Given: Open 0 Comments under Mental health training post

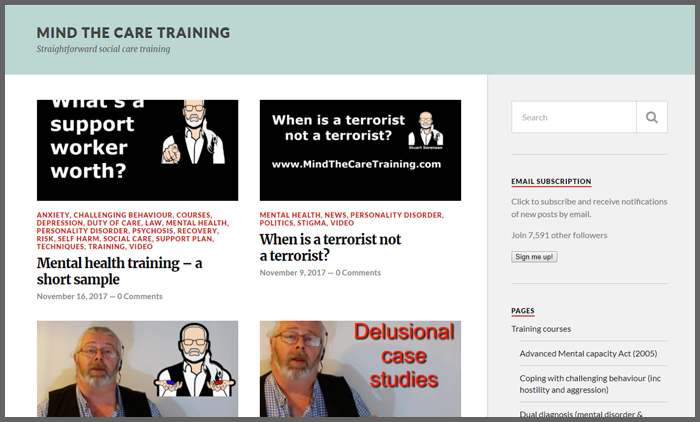Looking at the screenshot, I should 140,296.
